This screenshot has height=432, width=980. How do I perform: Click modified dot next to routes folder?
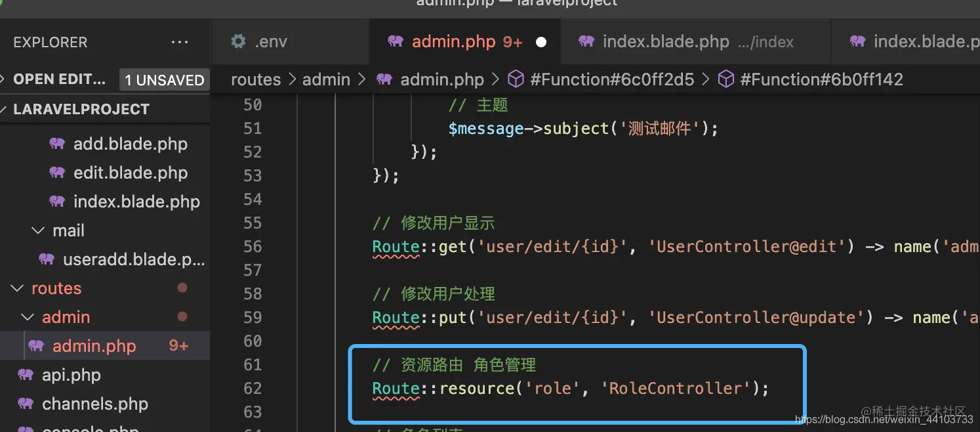click(x=182, y=288)
